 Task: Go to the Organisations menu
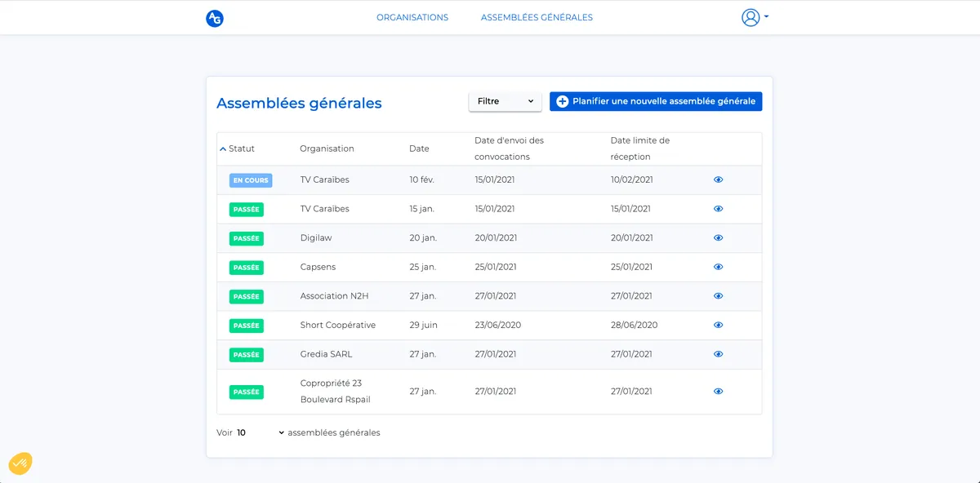click(412, 17)
